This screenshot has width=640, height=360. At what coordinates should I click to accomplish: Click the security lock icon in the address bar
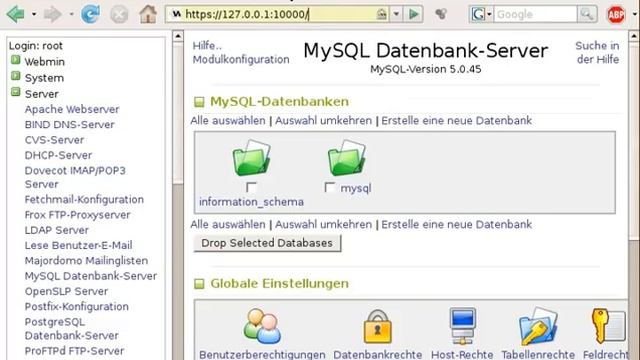coord(381,14)
